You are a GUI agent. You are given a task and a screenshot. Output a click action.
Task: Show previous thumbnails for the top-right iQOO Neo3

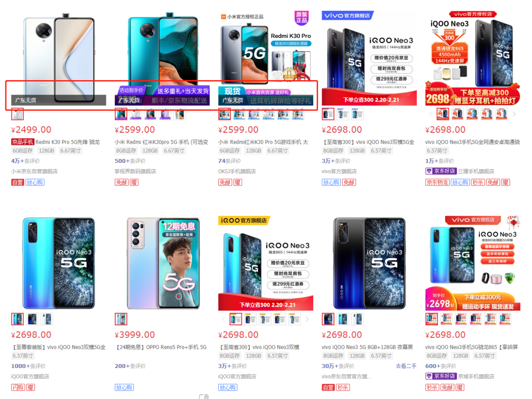click(x=431, y=114)
